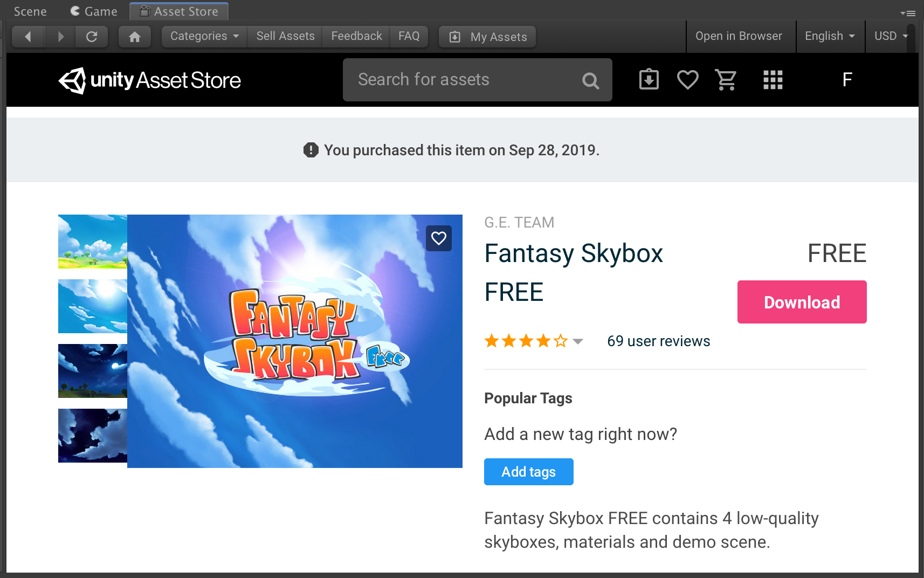This screenshot has width=924, height=578.
Task: Open the Asset Store home page
Action: click(x=135, y=37)
